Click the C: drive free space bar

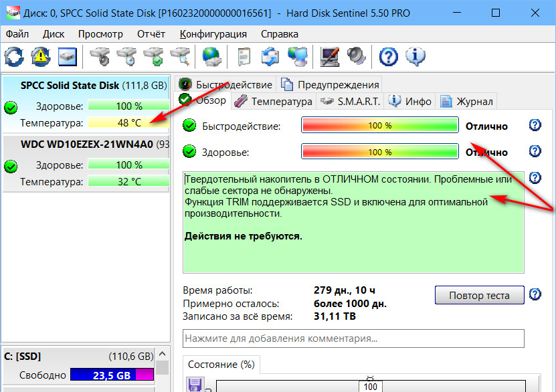coord(112,375)
